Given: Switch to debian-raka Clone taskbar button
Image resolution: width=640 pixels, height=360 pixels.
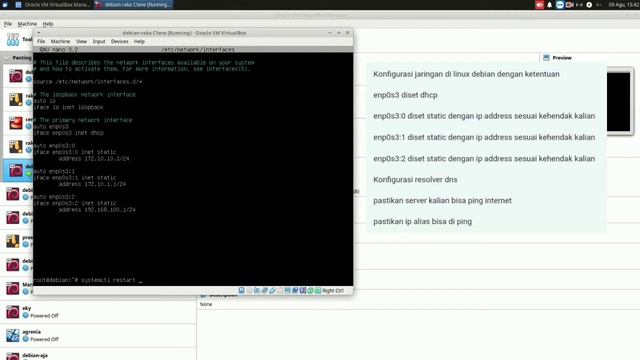Looking at the screenshot, I should click(x=133, y=5).
